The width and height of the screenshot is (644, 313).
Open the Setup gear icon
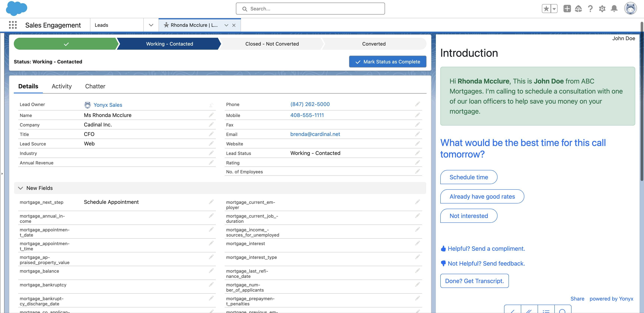(x=602, y=9)
